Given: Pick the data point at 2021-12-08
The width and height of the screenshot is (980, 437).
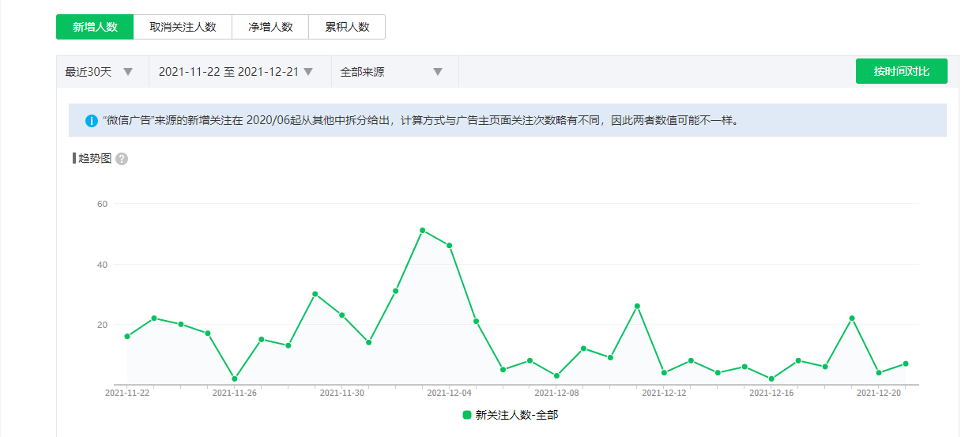Looking at the screenshot, I should coord(557,375).
